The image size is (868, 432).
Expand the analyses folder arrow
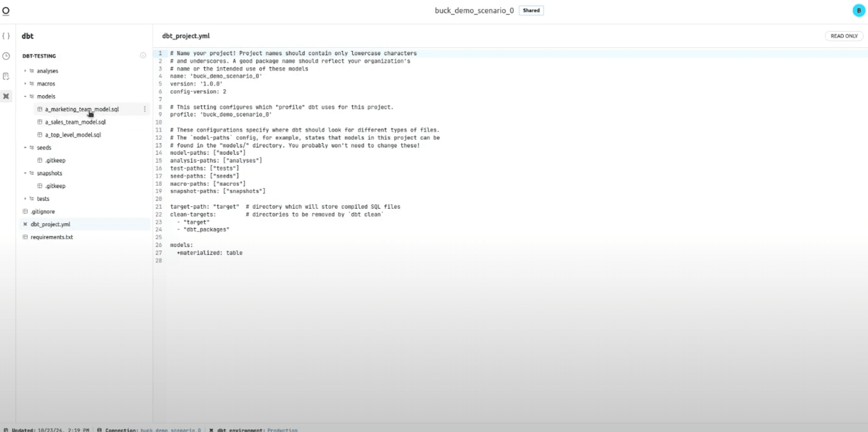(x=25, y=71)
